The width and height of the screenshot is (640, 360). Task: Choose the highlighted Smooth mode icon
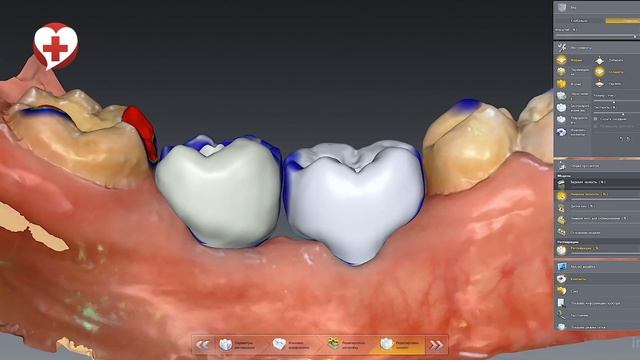pyautogui.click(x=599, y=72)
